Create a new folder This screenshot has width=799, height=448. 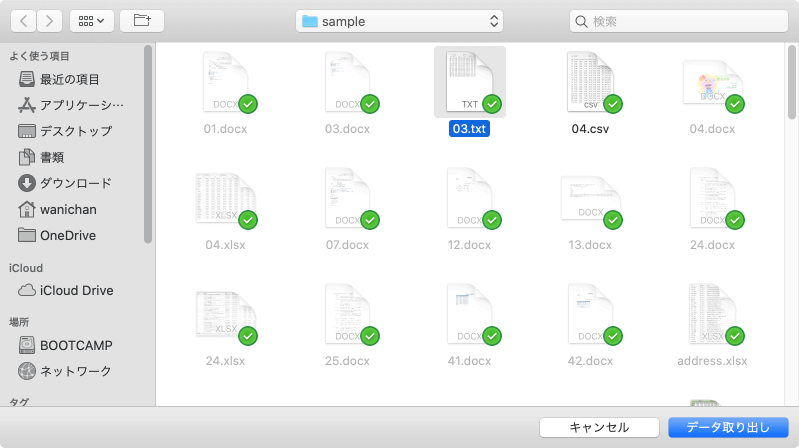(x=142, y=21)
